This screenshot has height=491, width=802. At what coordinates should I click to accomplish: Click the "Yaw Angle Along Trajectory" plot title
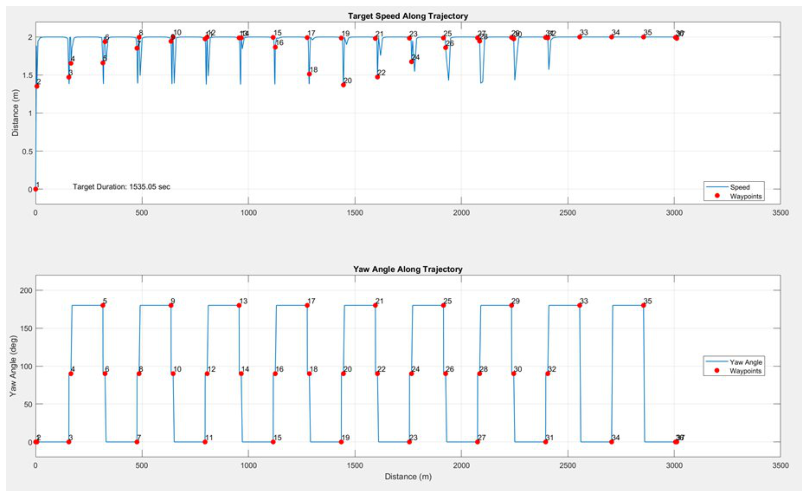(x=408, y=269)
